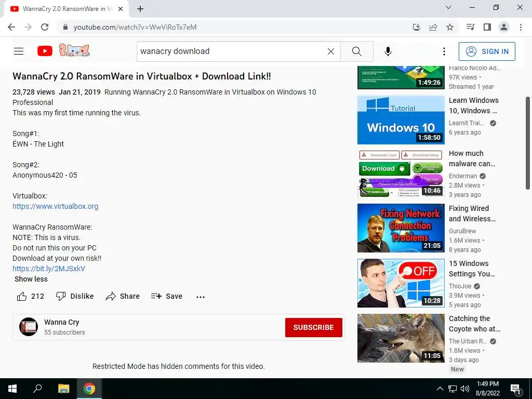Image resolution: width=532 pixels, height=399 pixels.
Task: Open Fixing Wired and Wireless video title
Action: click(472, 214)
